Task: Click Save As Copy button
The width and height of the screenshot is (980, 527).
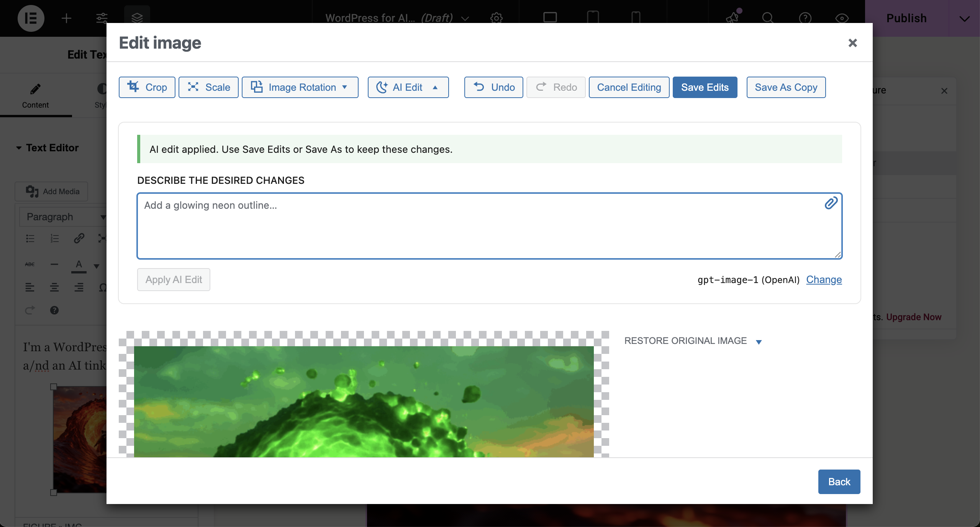Action: click(x=786, y=87)
